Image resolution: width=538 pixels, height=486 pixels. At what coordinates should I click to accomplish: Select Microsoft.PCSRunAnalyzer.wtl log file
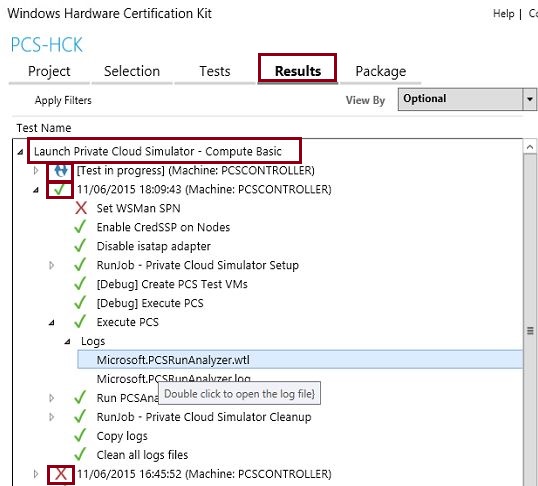[x=300, y=360]
